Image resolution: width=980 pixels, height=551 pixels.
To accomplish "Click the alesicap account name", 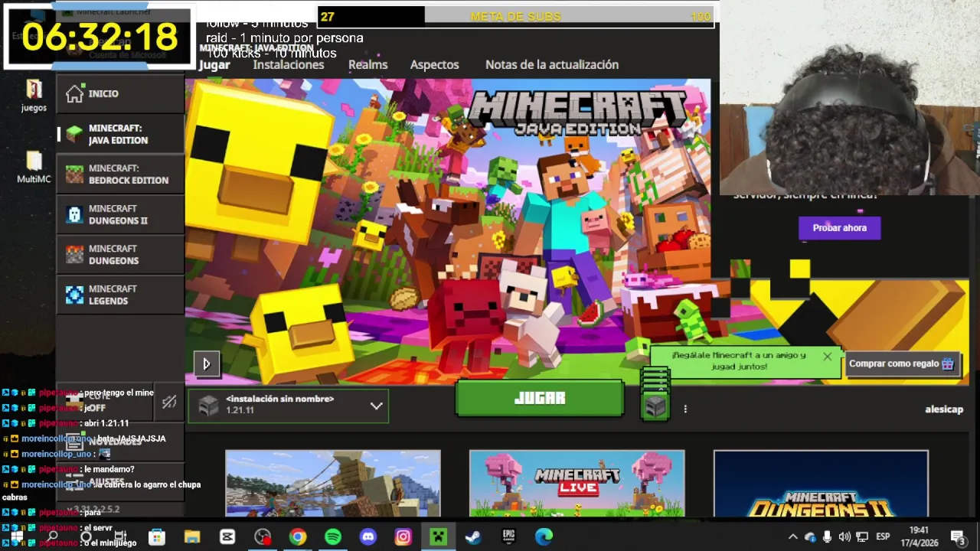I will (x=944, y=409).
